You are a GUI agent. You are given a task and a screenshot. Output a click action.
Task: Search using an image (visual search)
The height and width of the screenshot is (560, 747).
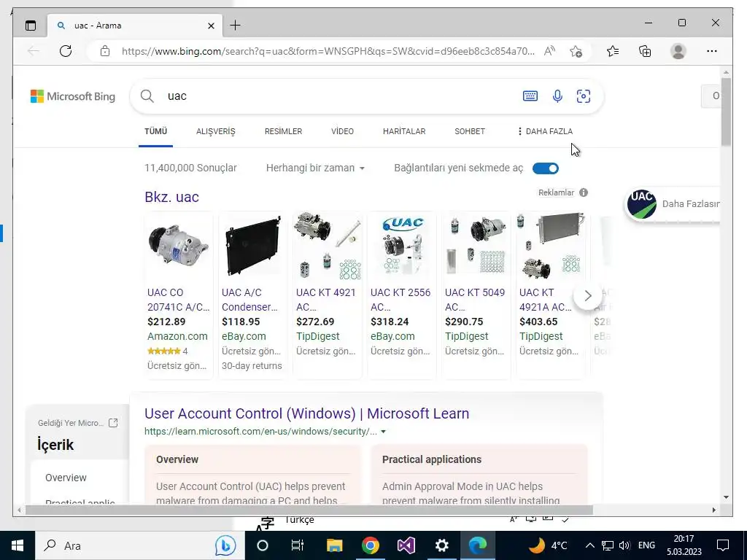(584, 96)
